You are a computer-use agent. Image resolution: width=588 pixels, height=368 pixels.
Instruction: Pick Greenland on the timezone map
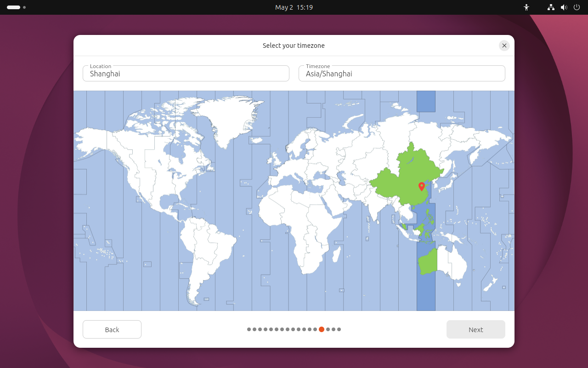227,120
